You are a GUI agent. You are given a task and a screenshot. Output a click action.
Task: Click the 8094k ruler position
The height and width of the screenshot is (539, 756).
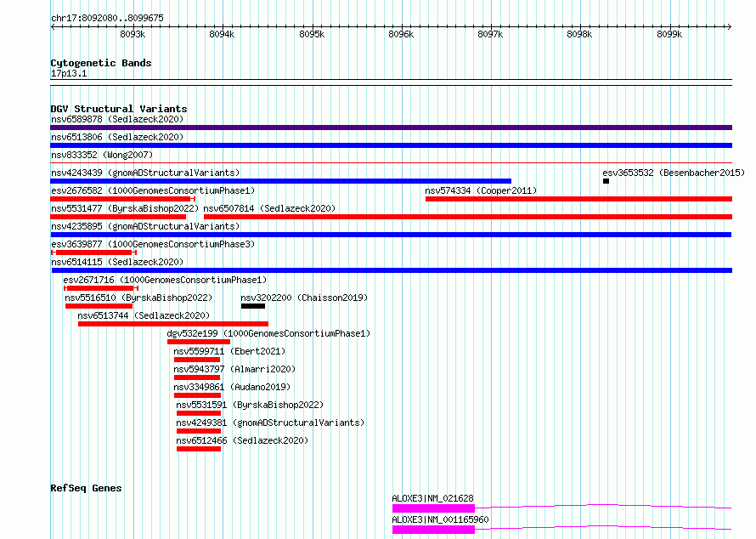pyautogui.click(x=222, y=34)
